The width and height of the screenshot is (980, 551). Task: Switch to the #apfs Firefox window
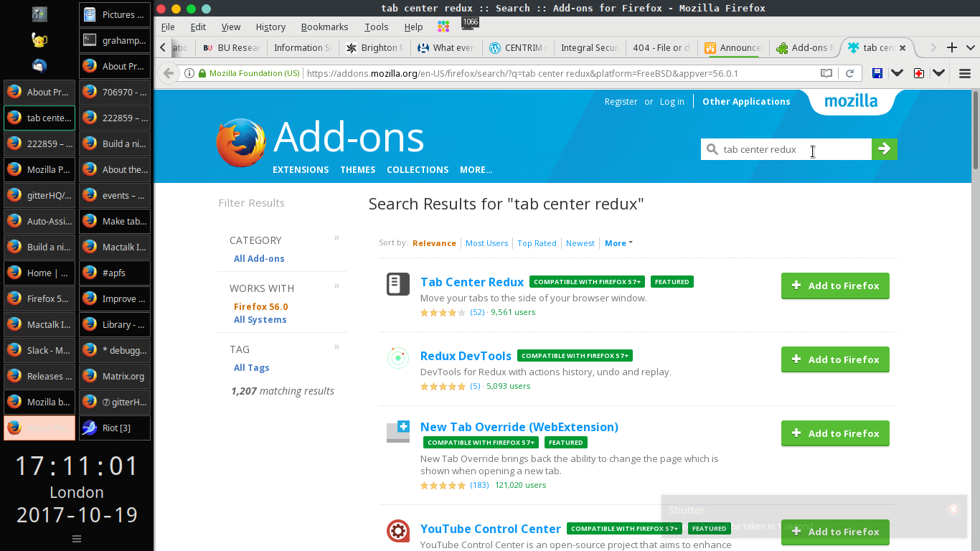115,273
